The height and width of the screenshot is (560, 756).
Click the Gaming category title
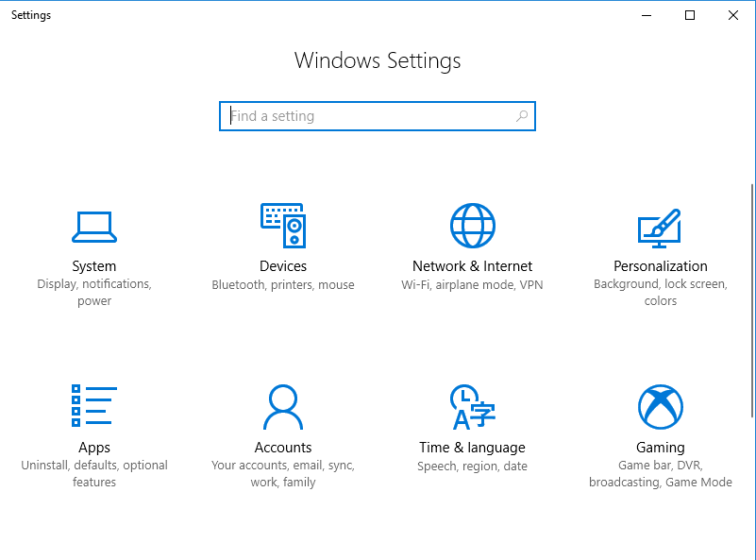click(x=661, y=448)
